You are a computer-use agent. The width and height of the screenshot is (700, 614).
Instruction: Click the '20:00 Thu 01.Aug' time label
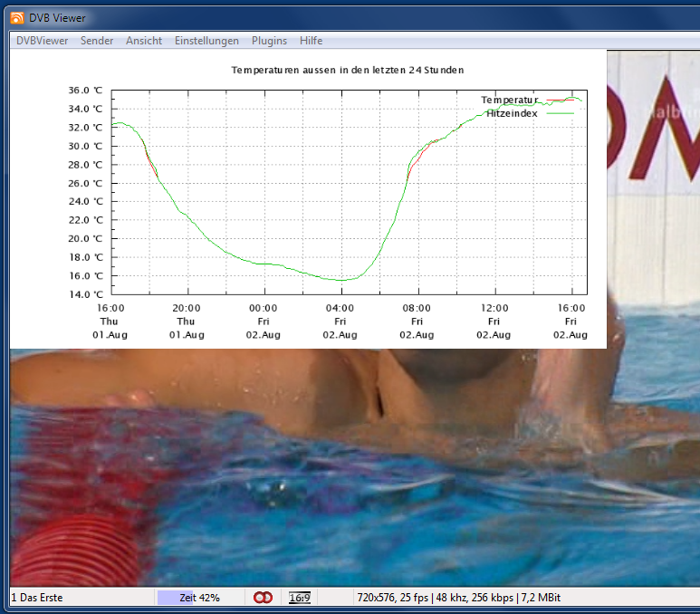point(187,321)
